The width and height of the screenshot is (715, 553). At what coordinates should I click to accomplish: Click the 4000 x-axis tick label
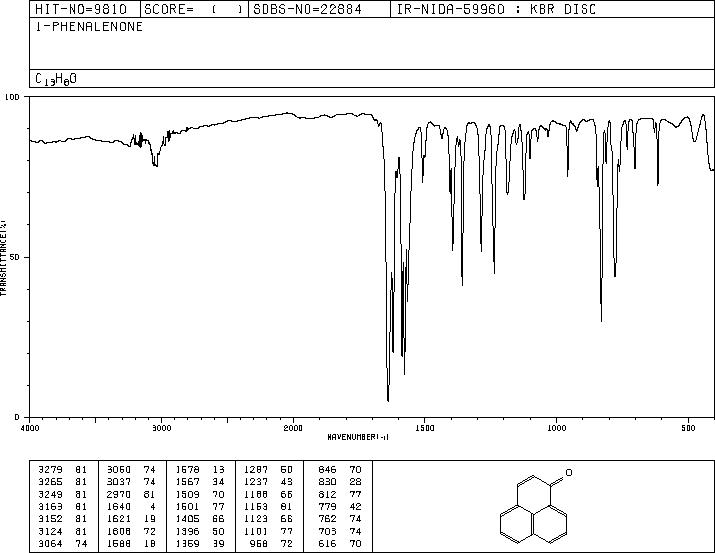(x=30, y=428)
